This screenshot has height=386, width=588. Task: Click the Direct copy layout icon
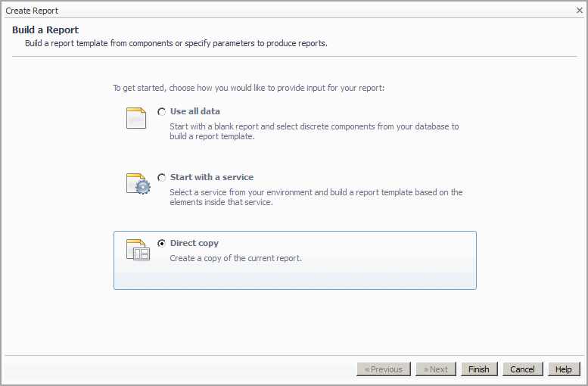[138, 250]
